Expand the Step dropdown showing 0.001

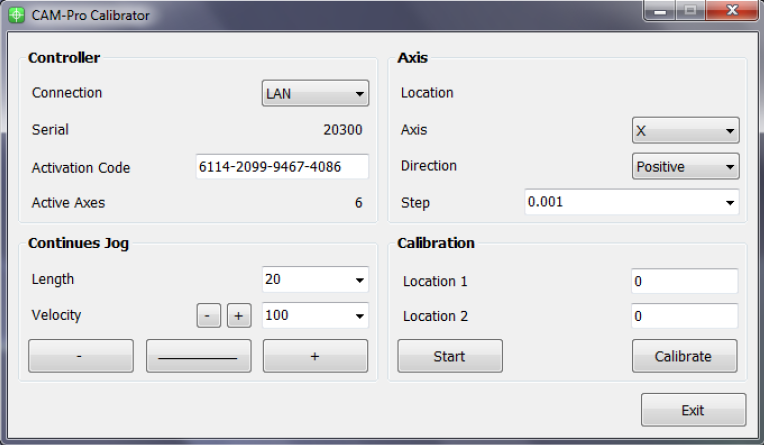[x=632, y=202]
